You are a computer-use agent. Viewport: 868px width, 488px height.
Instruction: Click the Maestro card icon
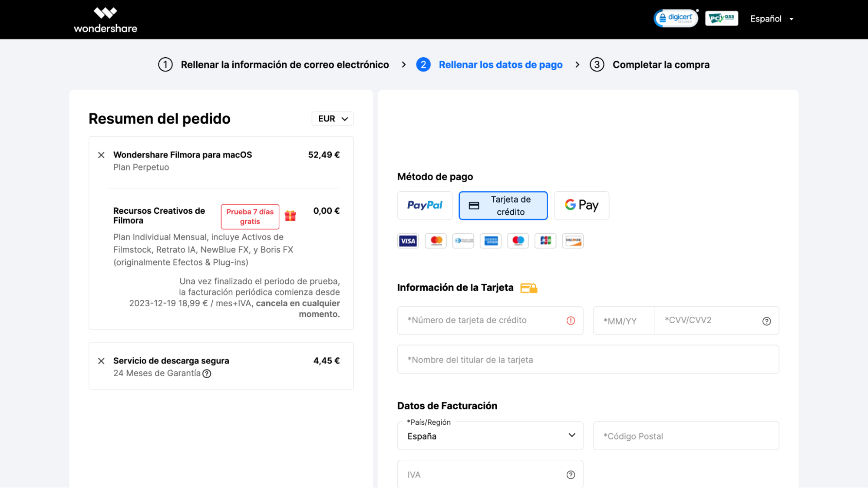point(518,241)
